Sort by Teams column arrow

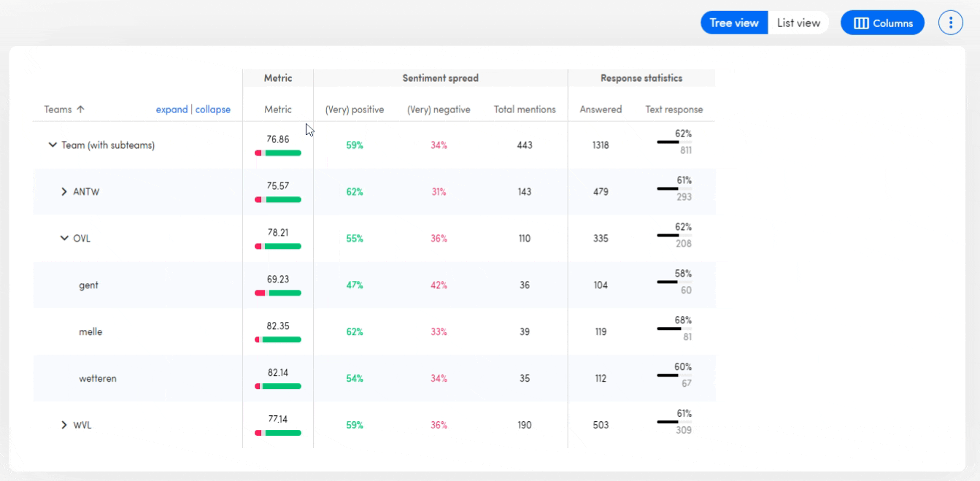(80, 109)
